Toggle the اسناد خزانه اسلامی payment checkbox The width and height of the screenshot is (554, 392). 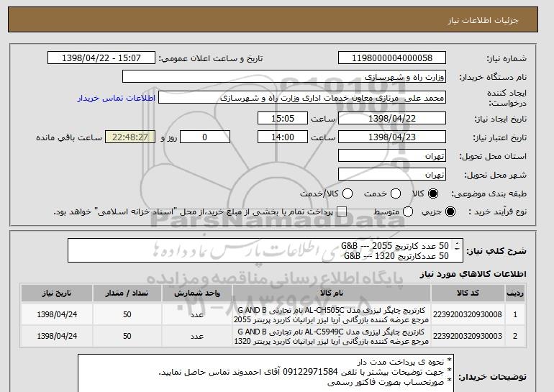click(x=342, y=211)
